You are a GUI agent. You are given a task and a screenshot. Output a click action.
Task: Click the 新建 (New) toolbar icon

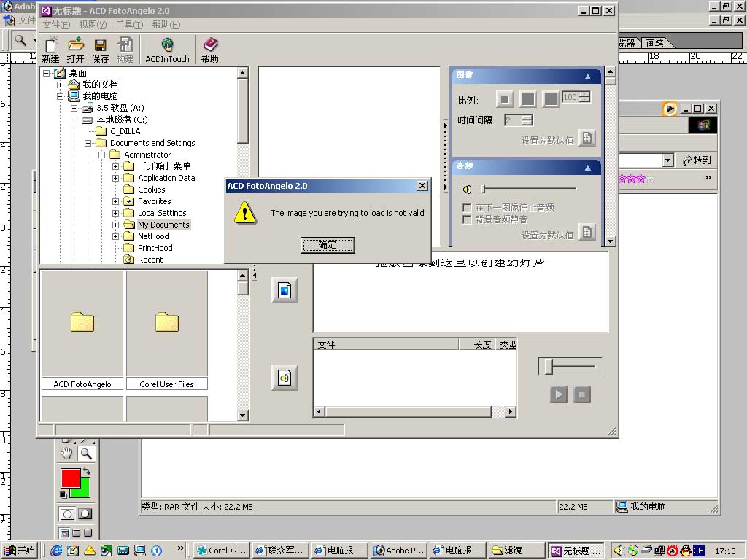point(50,50)
